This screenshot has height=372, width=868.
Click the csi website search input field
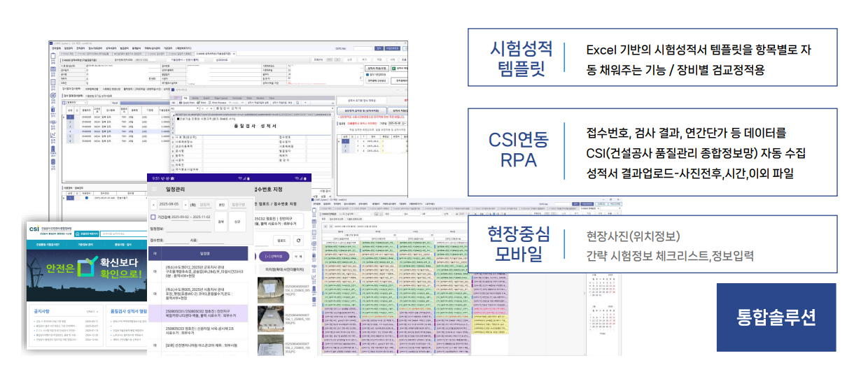123,234
